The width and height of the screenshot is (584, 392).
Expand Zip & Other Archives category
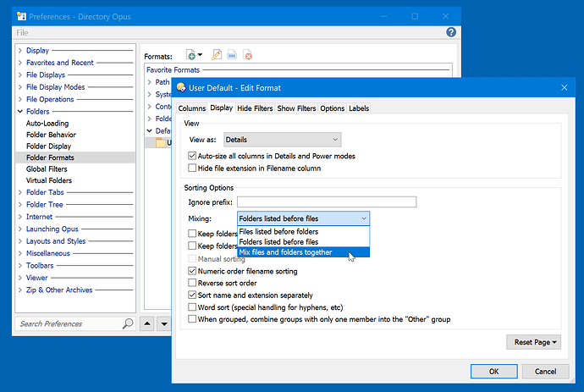pos(20,290)
